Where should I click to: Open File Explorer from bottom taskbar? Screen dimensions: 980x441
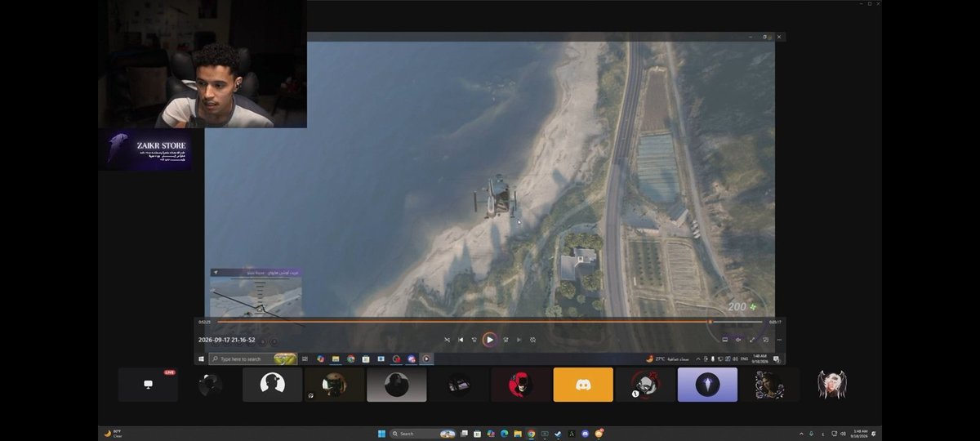pos(518,434)
